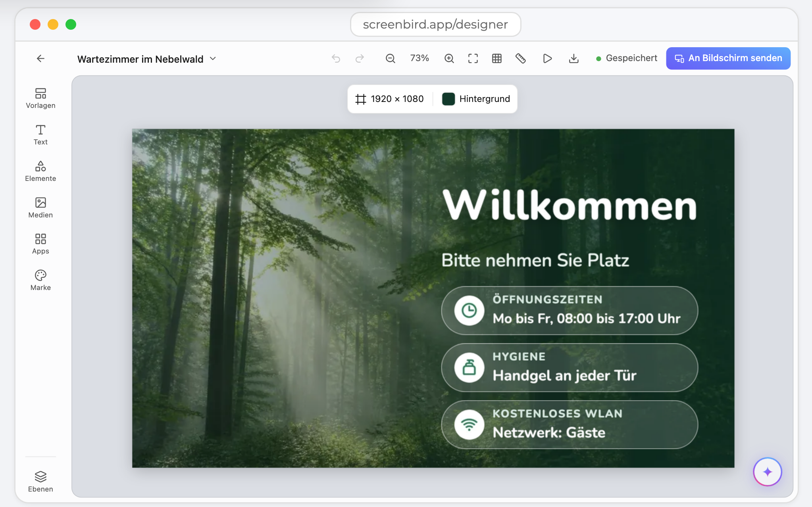Fit canvas to screen icon

(473, 59)
